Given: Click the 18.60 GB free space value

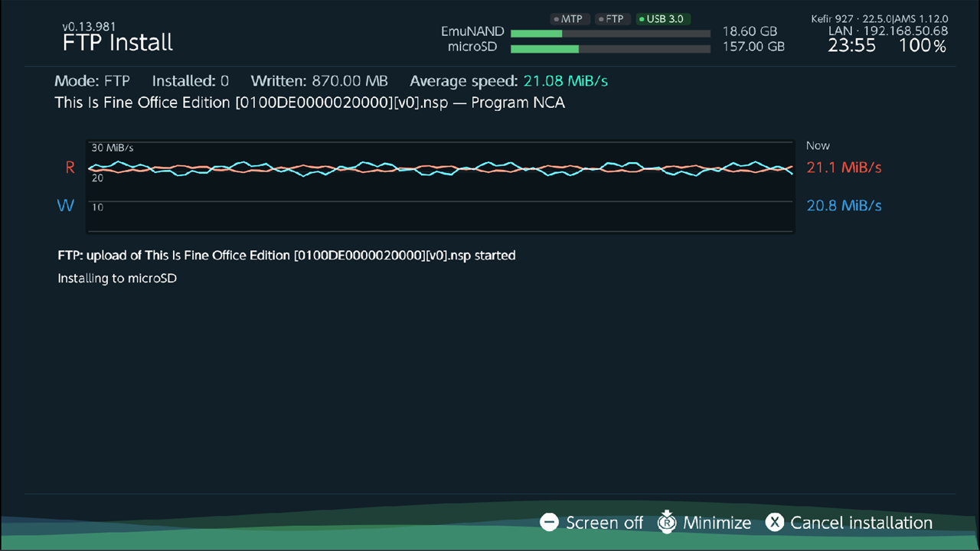Looking at the screenshot, I should coord(750,32).
